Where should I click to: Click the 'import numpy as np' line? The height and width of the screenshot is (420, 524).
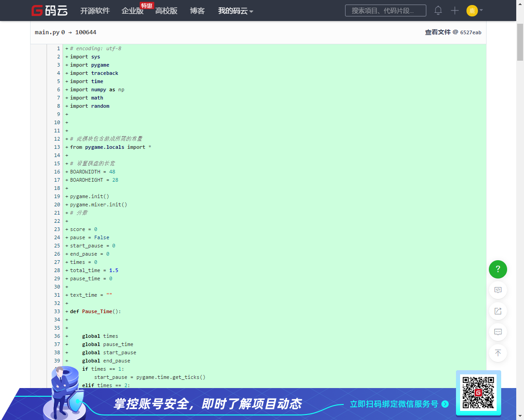click(97, 89)
